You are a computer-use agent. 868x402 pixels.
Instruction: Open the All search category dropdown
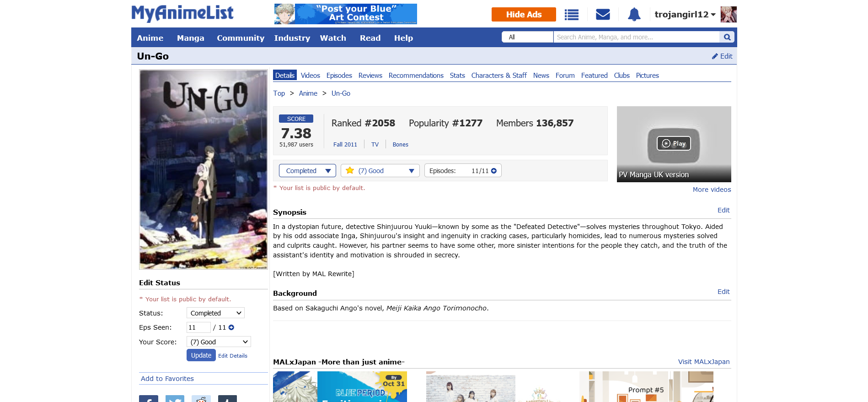point(527,37)
